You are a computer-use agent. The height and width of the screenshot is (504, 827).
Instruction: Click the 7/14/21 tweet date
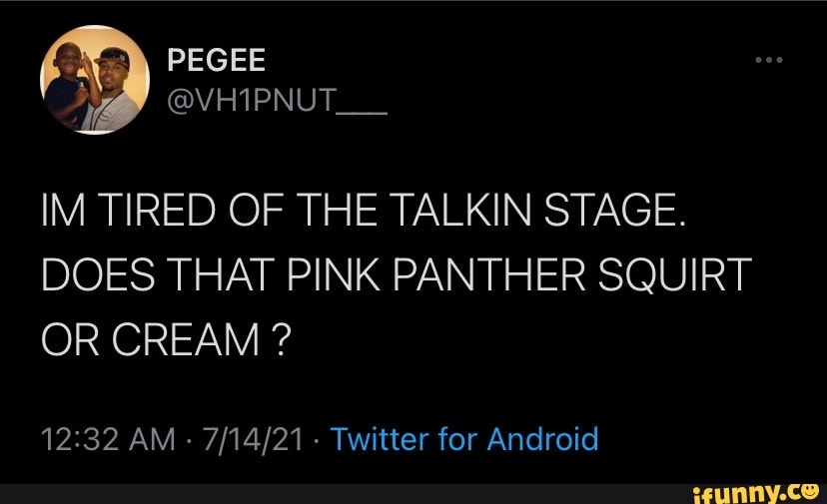253,439
